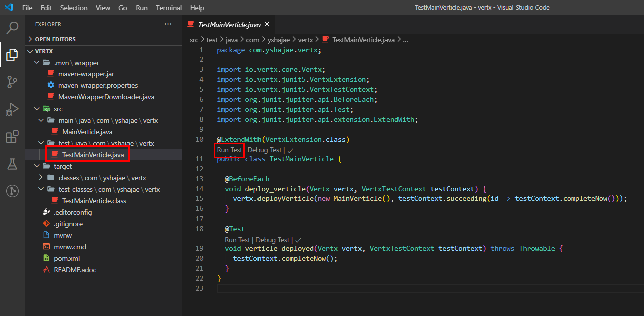The width and height of the screenshot is (644, 316).
Task: Open pom.xml from the file tree
Action: [x=67, y=258]
